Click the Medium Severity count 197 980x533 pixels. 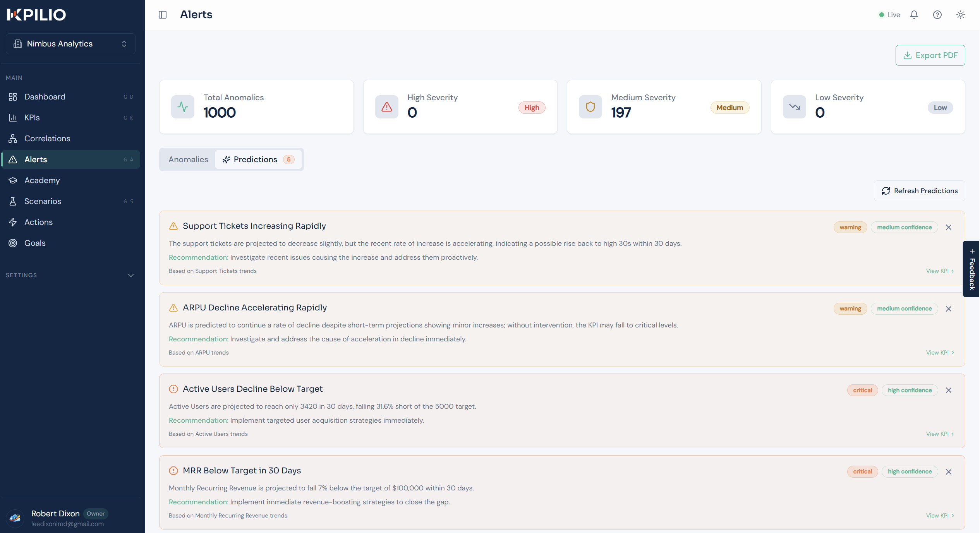click(621, 113)
